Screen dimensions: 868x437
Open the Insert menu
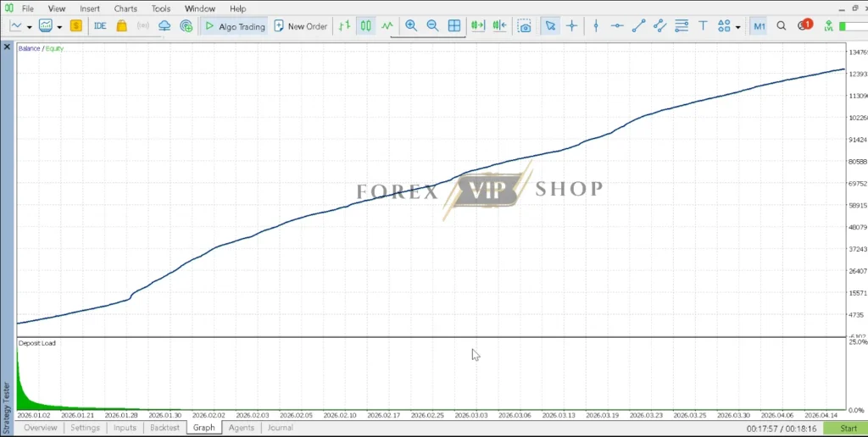(x=90, y=8)
